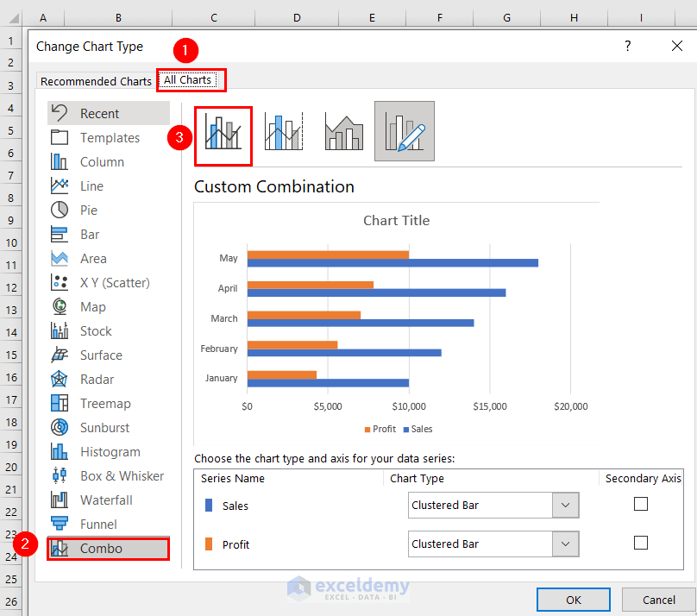Switch to the Recommended Charts tab
Screen dimensions: 697x616
click(x=95, y=80)
